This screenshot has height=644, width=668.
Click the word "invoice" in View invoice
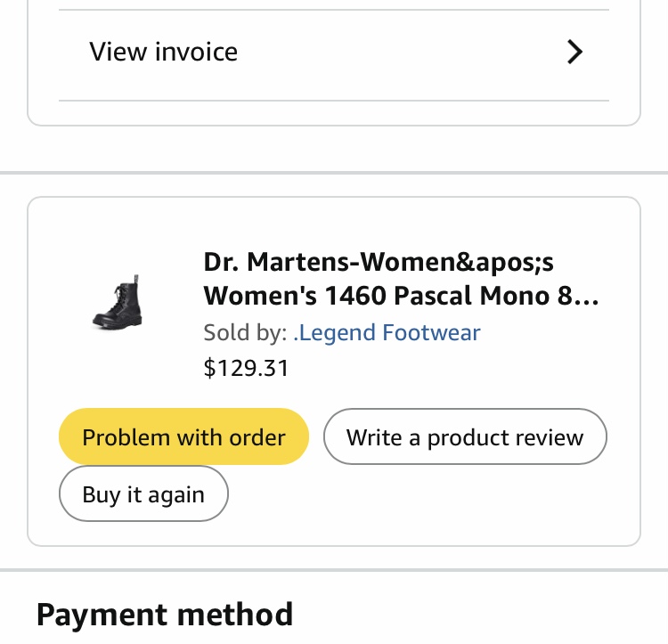point(197,52)
